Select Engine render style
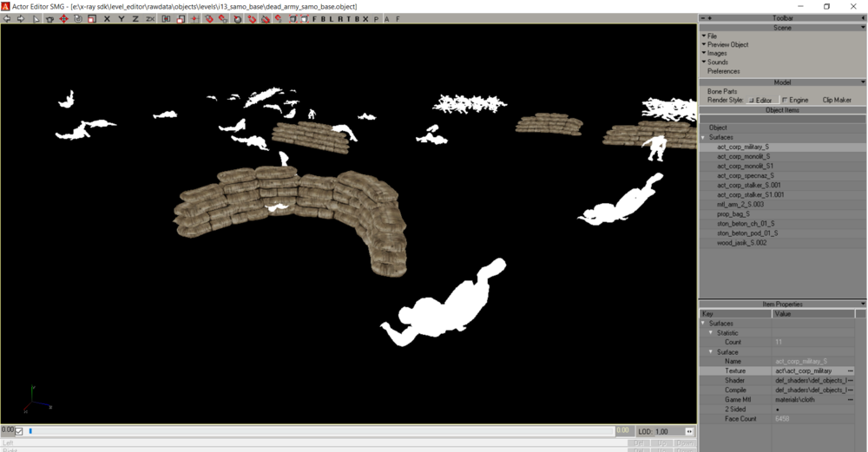The height and width of the screenshot is (452, 868). pos(795,100)
